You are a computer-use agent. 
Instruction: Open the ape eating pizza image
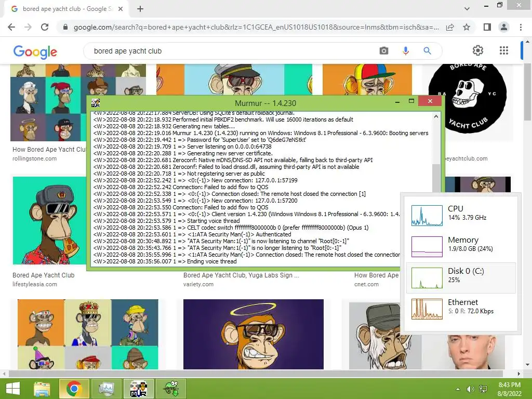click(49, 220)
